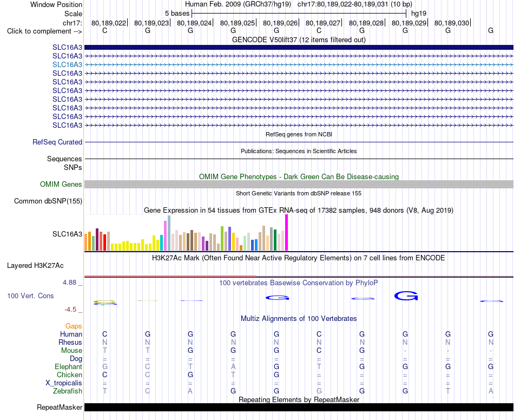This screenshot has height=420, width=514.
Task: Click base T in Chicken row
Action: (x=233, y=375)
